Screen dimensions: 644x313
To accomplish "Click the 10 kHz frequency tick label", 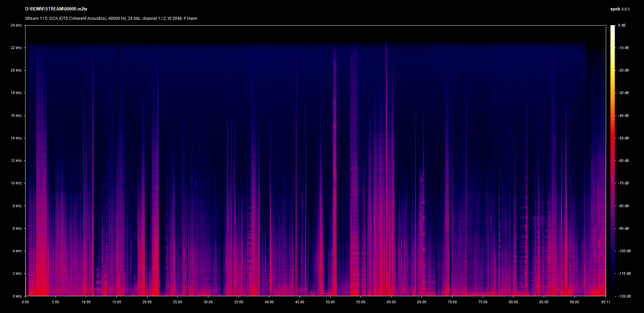I will click(16, 183).
